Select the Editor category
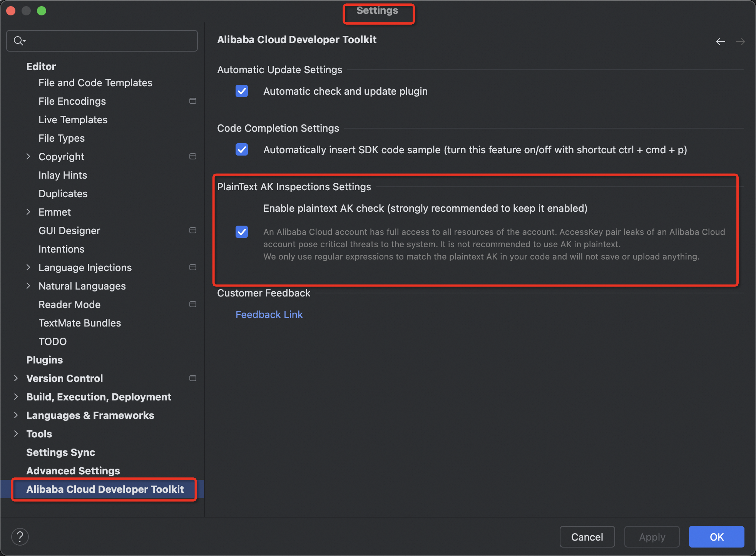The width and height of the screenshot is (756, 556). [41, 66]
